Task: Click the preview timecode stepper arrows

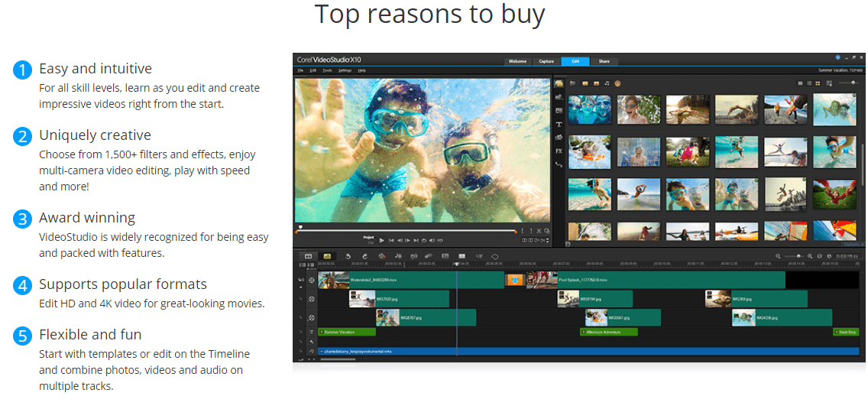Action: point(548,241)
